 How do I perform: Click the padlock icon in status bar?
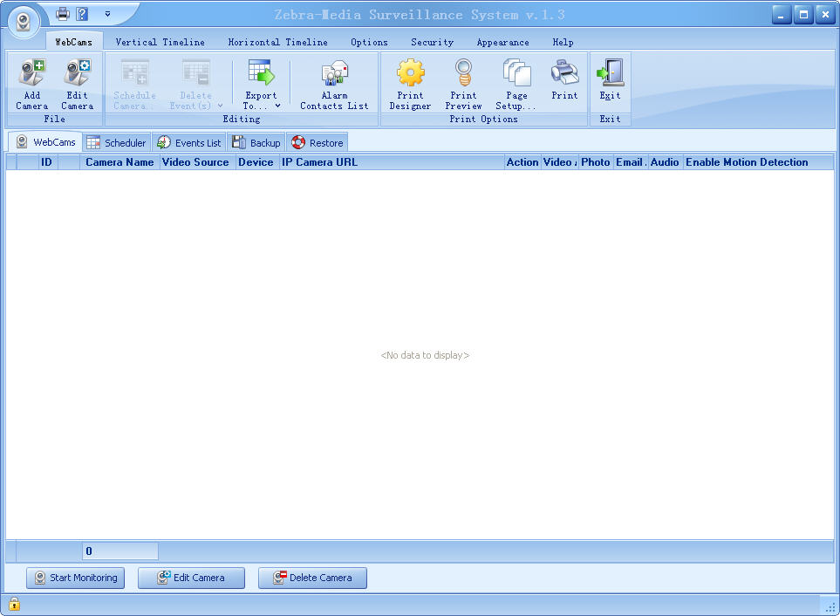(14, 604)
